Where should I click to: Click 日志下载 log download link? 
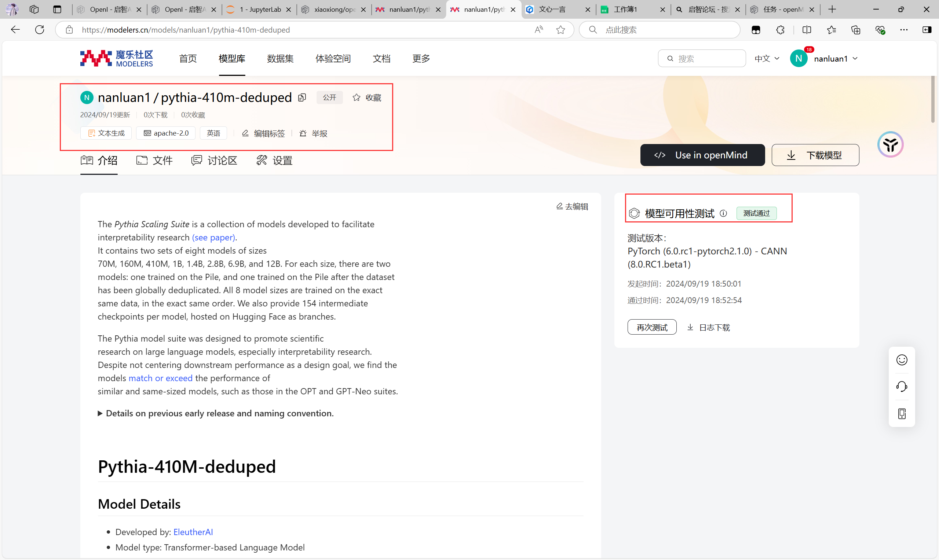click(708, 327)
